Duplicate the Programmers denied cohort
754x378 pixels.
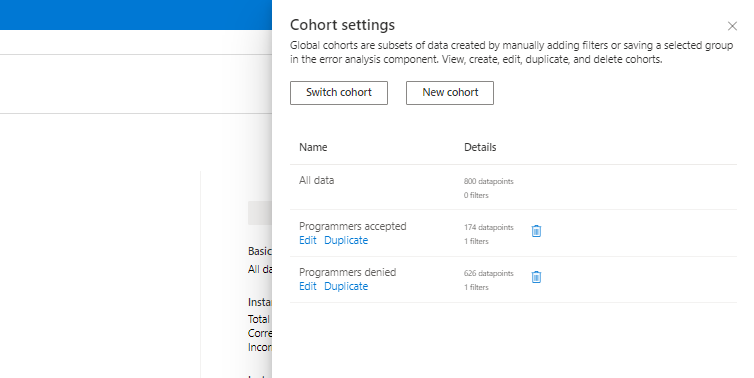point(346,286)
